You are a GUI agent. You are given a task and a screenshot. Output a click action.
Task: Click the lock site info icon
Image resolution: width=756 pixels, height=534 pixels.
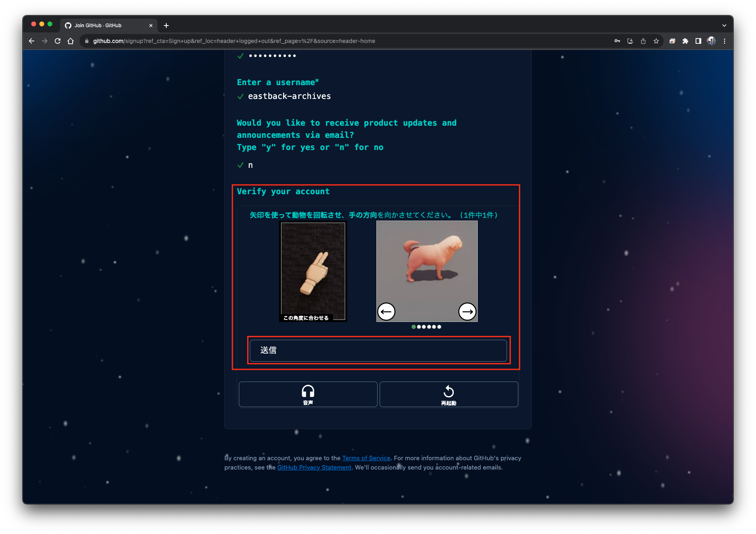(86, 41)
